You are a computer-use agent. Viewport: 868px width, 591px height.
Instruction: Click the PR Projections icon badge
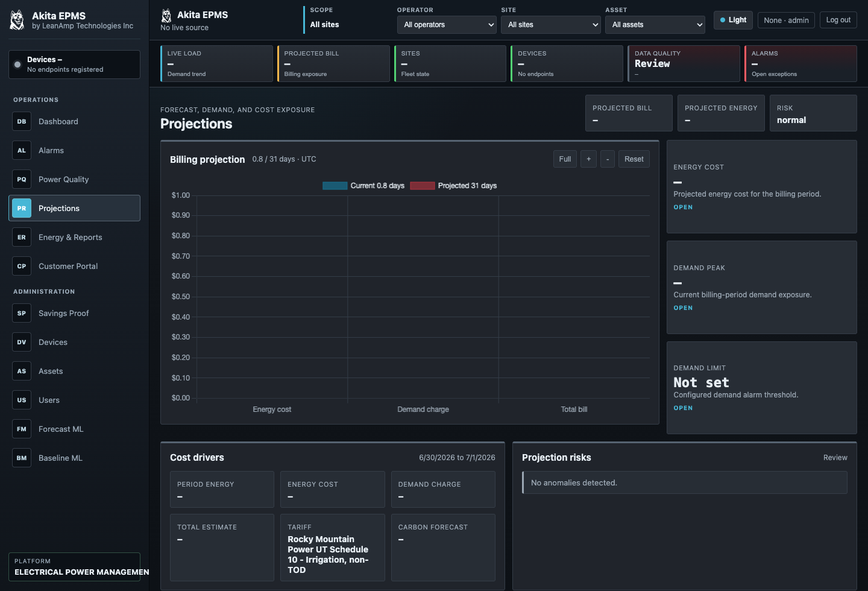pyautogui.click(x=22, y=208)
